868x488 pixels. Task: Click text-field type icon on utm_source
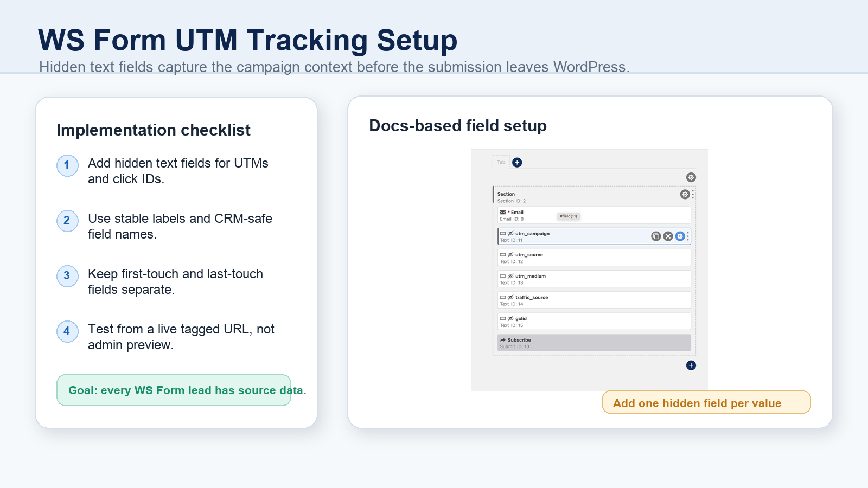point(503,254)
